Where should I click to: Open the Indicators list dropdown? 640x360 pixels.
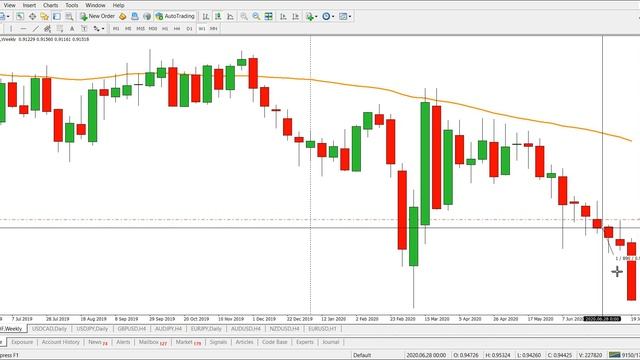[x=311, y=16]
